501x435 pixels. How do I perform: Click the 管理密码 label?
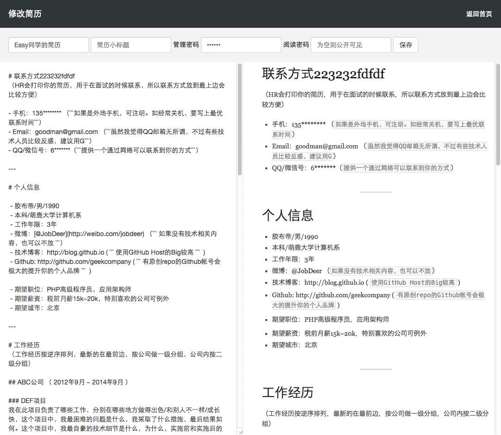click(x=186, y=45)
